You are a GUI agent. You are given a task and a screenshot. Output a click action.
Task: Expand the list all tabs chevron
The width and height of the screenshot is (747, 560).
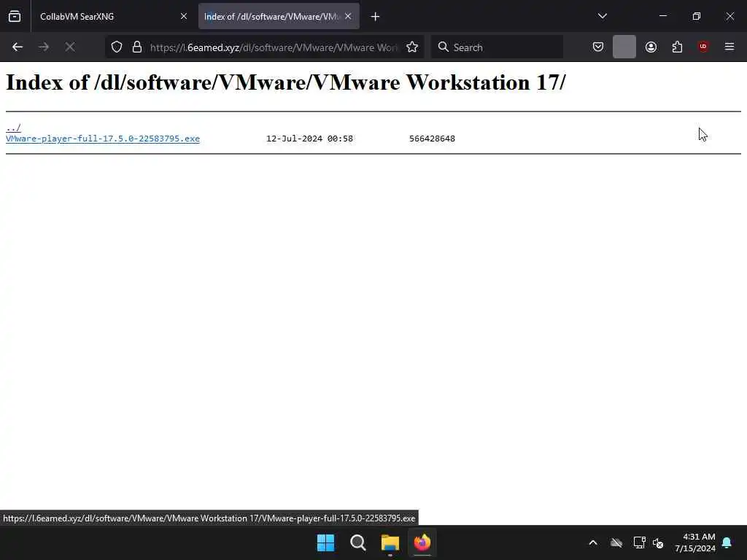[x=602, y=16]
